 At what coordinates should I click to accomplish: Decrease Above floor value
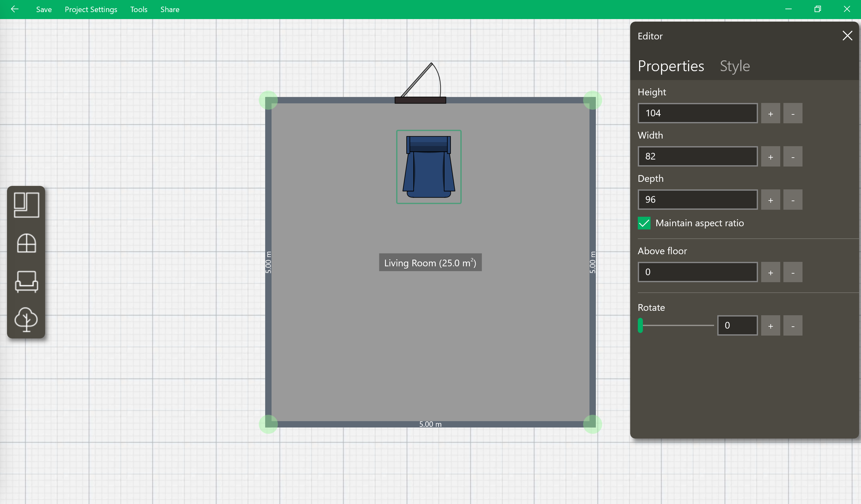[x=793, y=272]
